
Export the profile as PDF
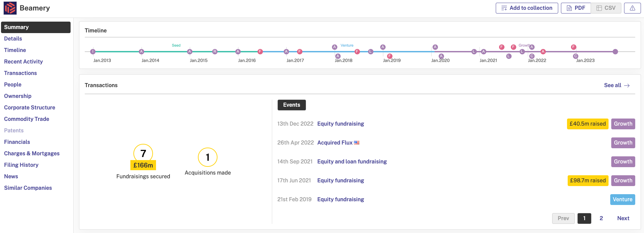click(x=576, y=8)
